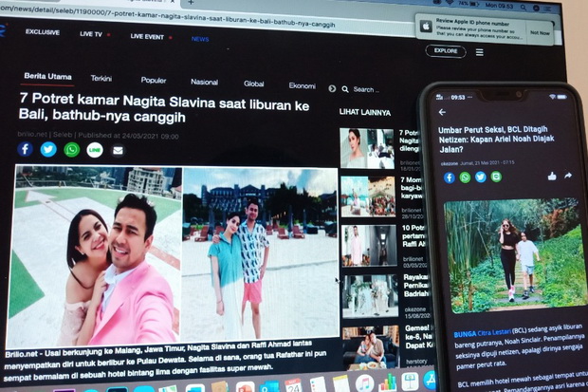Open the LIVE TV menu item
Viewport: 588px width, 392px height.
click(91, 34)
